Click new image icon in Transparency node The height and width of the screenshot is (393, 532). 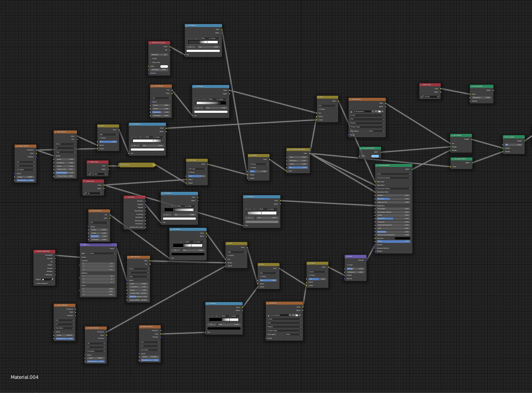[376, 112]
